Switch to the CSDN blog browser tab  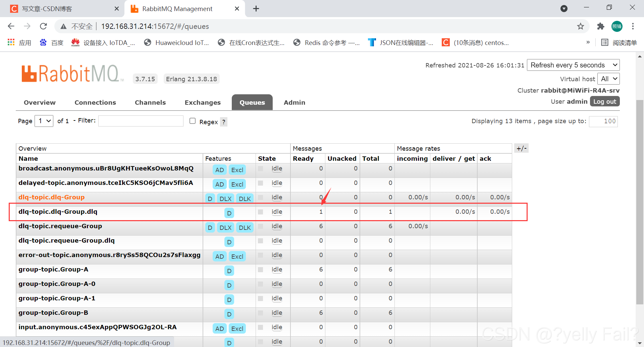click(x=62, y=9)
